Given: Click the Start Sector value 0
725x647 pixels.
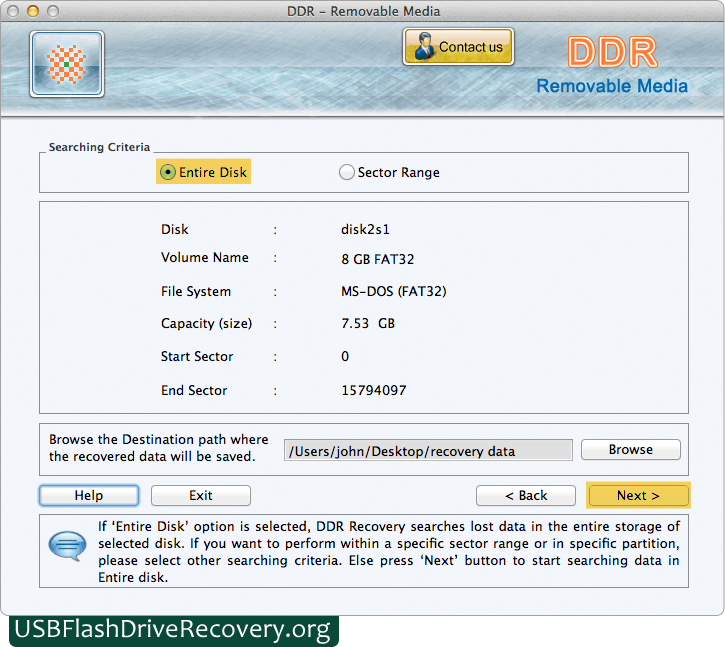Looking at the screenshot, I should 345,357.
